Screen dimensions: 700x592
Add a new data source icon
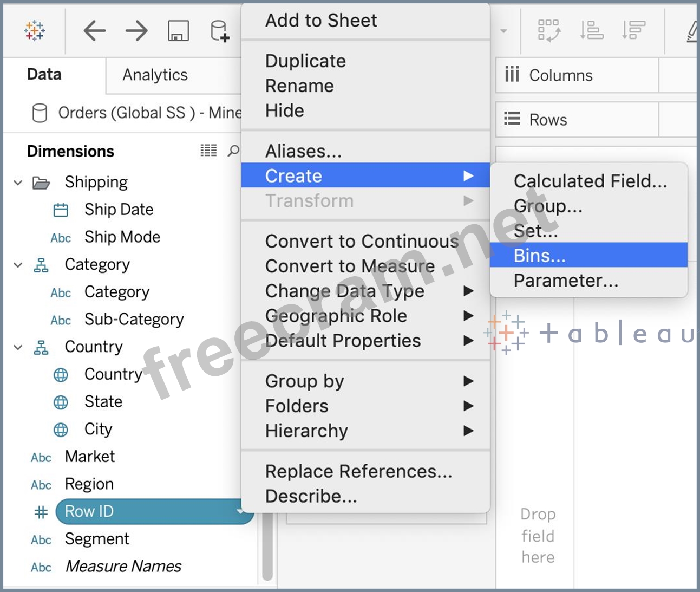point(220,31)
